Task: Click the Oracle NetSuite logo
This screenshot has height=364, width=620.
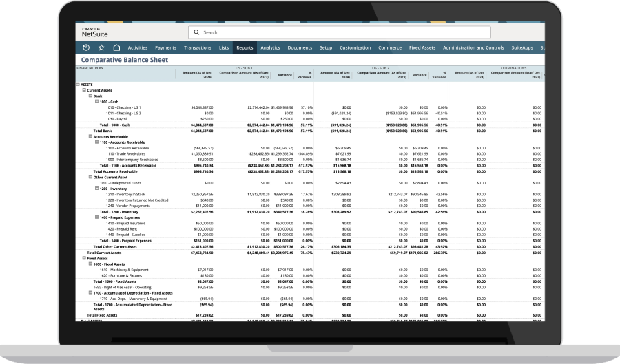Action: tap(95, 32)
